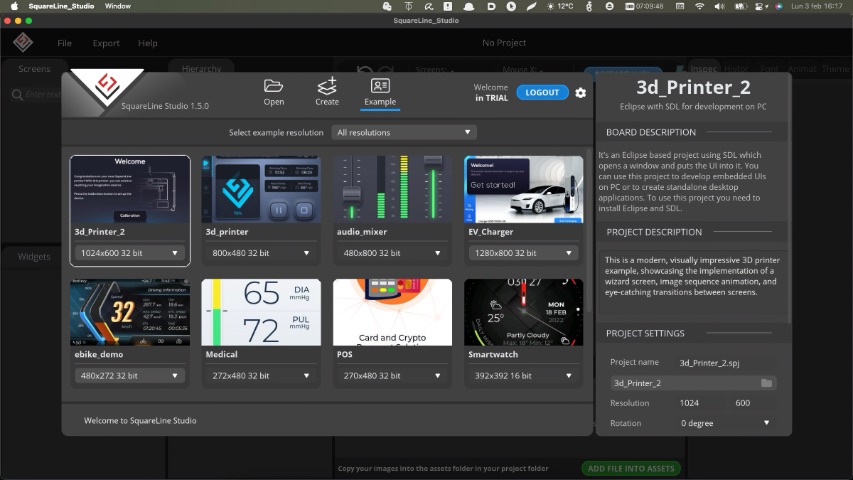Open the File menu
Viewport: 853px width, 480px height.
click(x=64, y=43)
